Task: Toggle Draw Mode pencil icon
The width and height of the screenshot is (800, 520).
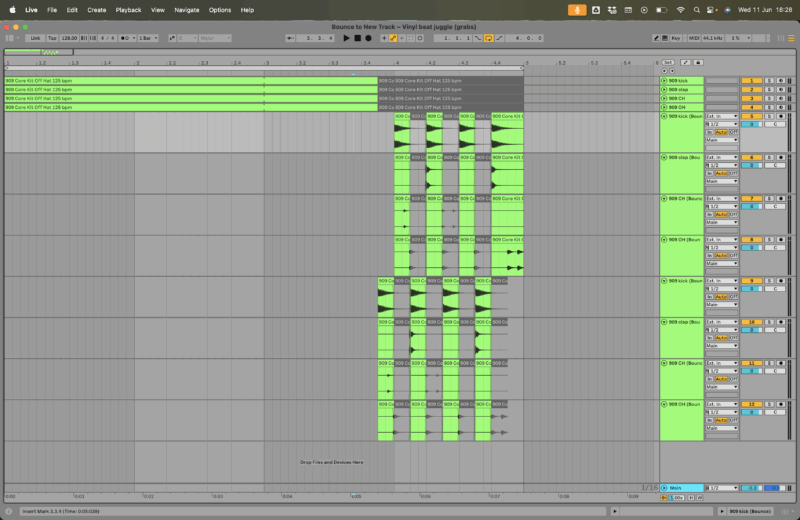Action: [x=657, y=38]
